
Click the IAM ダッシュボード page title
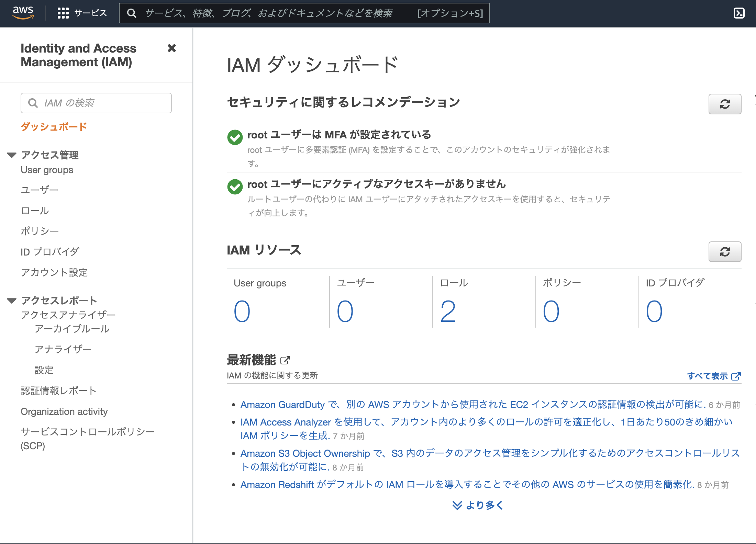[313, 65]
